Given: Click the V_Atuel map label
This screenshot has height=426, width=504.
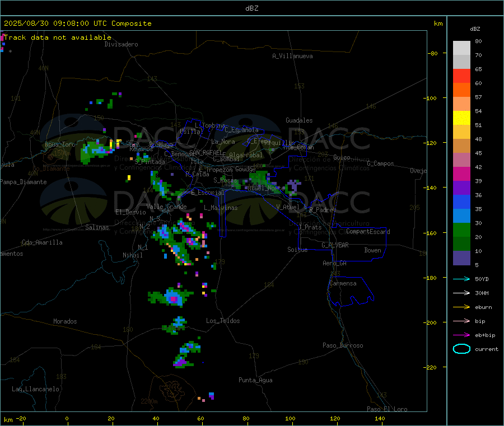Looking at the screenshot, I should pyautogui.click(x=288, y=207).
